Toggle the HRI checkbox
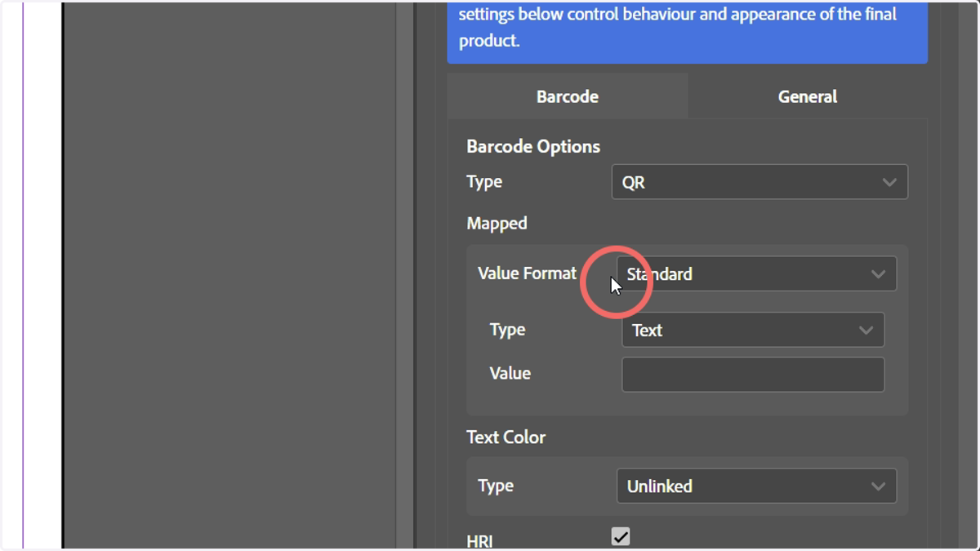The width and height of the screenshot is (980, 551). [x=621, y=536]
